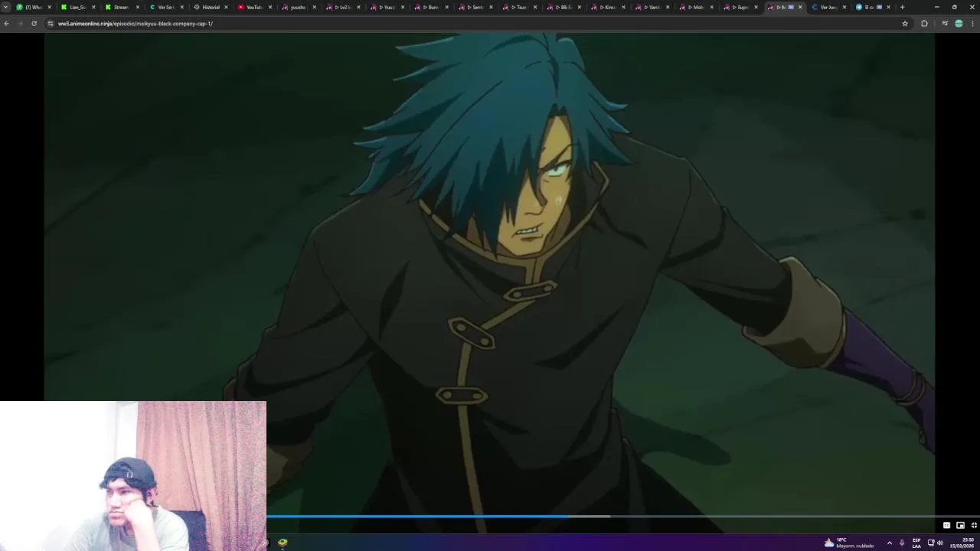Close the Historial tab
This screenshot has width=980, height=551.
click(226, 7)
